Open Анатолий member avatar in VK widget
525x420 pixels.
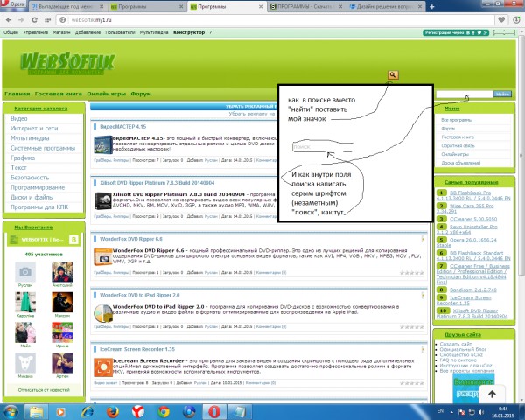click(x=62, y=272)
